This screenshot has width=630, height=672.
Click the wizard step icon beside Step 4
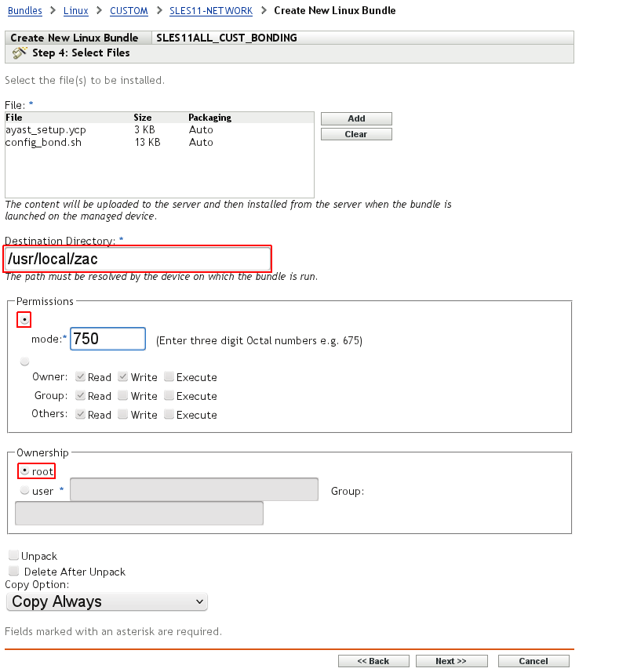pos(20,53)
